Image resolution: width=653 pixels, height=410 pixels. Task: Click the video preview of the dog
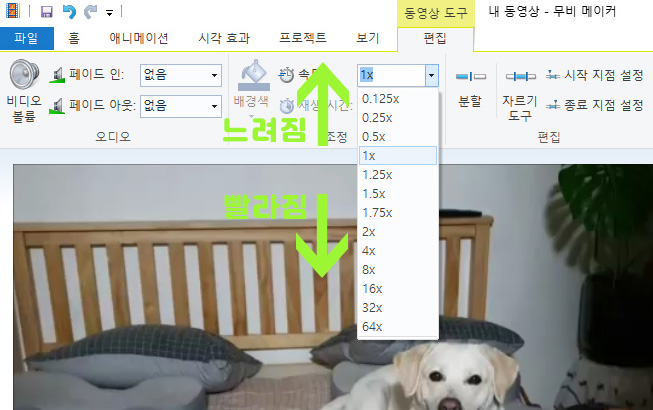[x=333, y=287]
